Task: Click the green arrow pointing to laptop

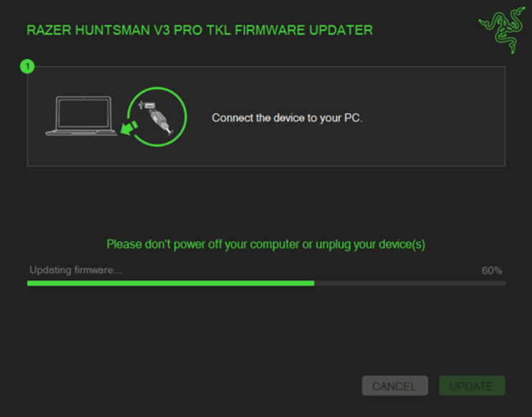Action: point(130,128)
